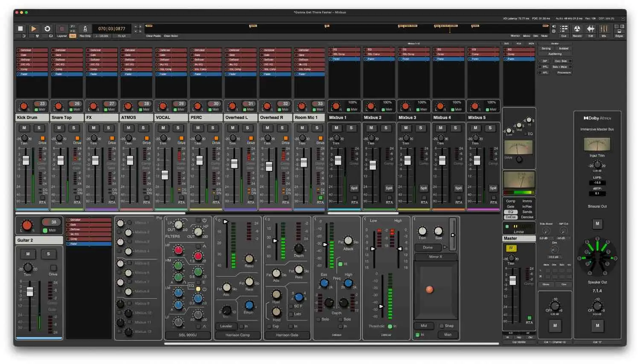Select the EQ tab in master section
Screen dimensions: 640x364
point(511,212)
